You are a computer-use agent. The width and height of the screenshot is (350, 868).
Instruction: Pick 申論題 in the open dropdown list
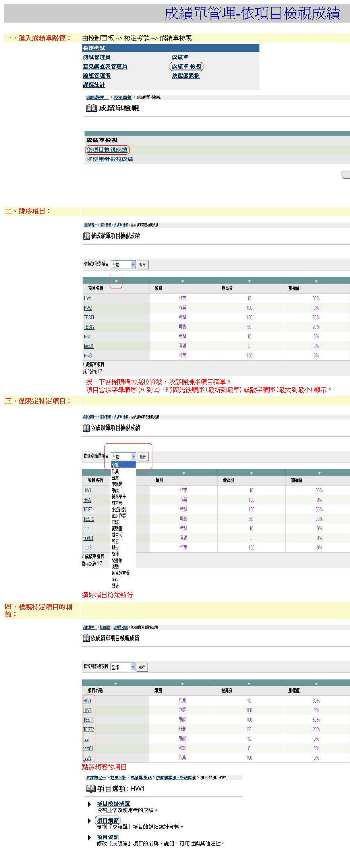coord(117,484)
